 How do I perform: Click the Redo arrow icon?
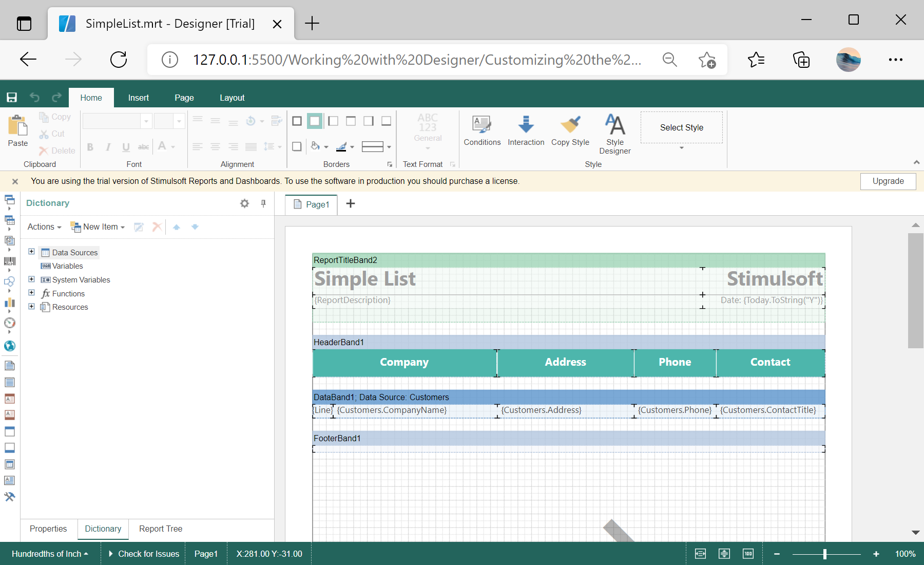click(x=56, y=97)
